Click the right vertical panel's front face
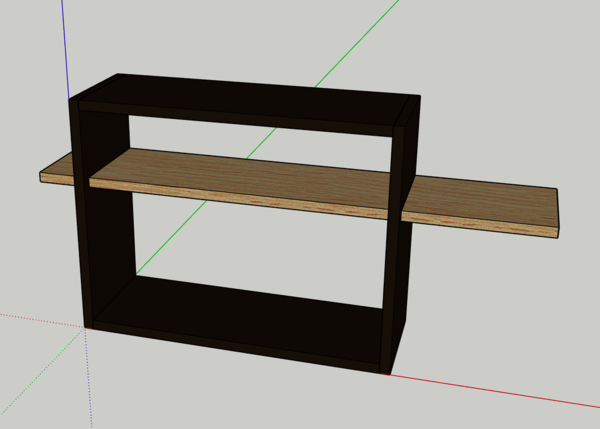 click(394, 260)
